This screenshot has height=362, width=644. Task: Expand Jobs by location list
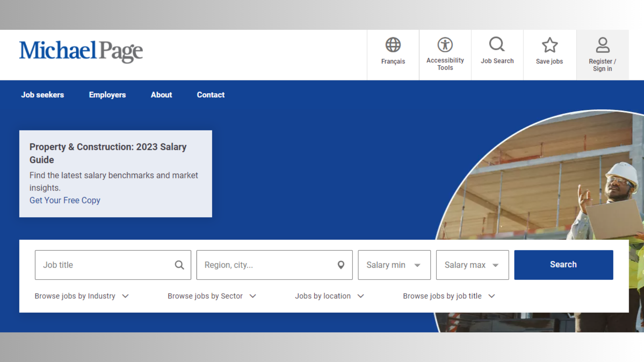[329, 296]
